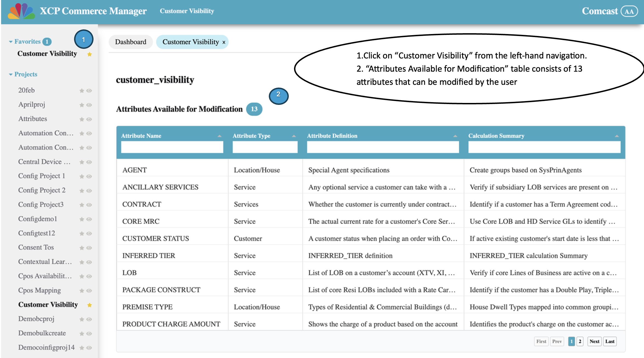Unfavorite Customer Visibility star in Favorites

click(x=89, y=54)
